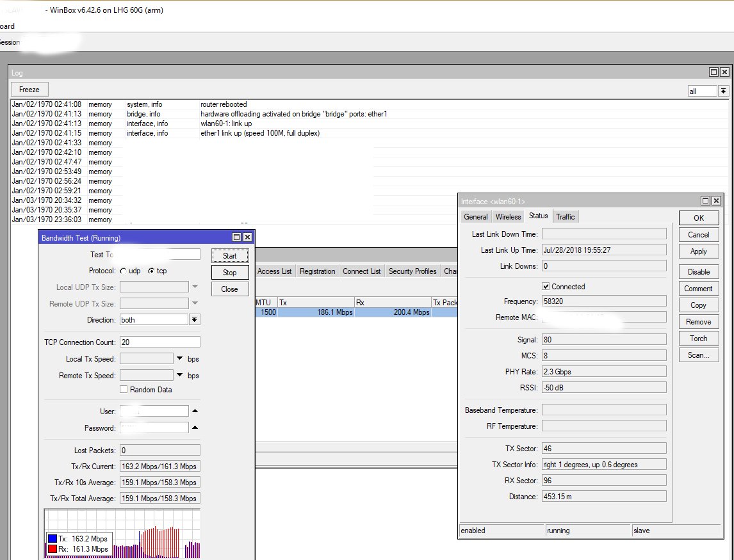Collapse the User field arrow
Image resolution: width=734 pixels, height=560 pixels.
coord(195,411)
